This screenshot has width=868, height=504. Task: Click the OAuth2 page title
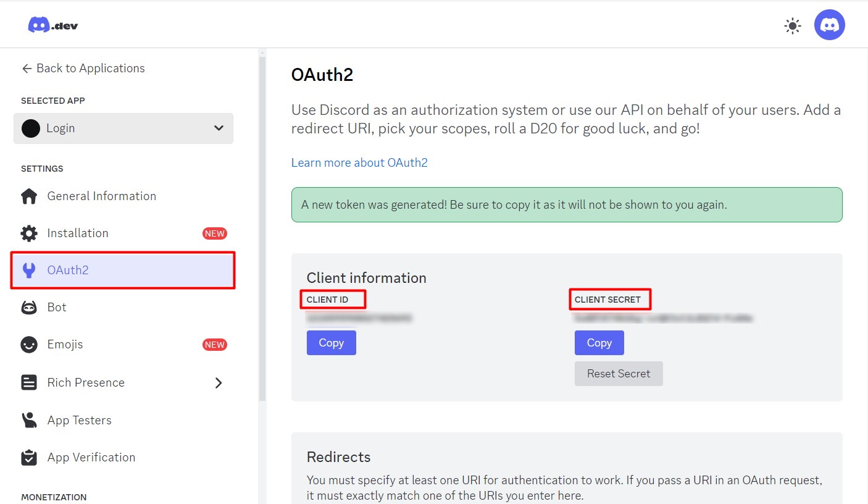pos(322,75)
